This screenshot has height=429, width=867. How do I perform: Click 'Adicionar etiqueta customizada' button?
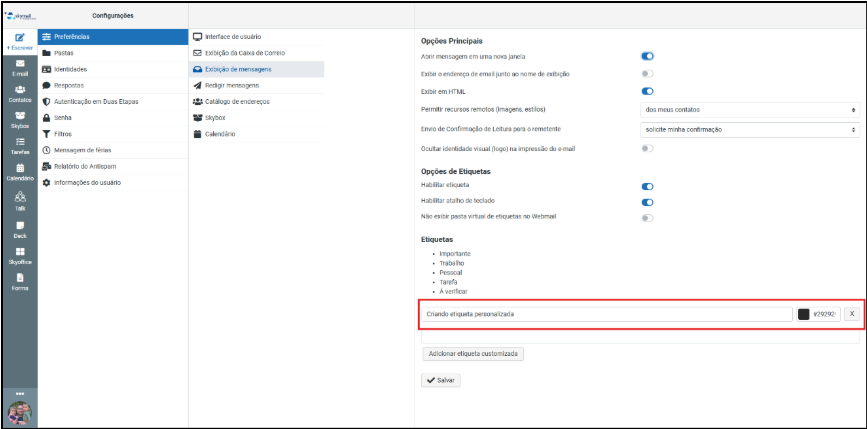pos(473,353)
